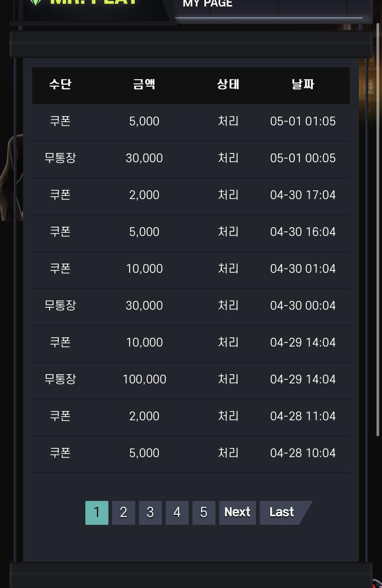Click the 상태 column header

228,85
